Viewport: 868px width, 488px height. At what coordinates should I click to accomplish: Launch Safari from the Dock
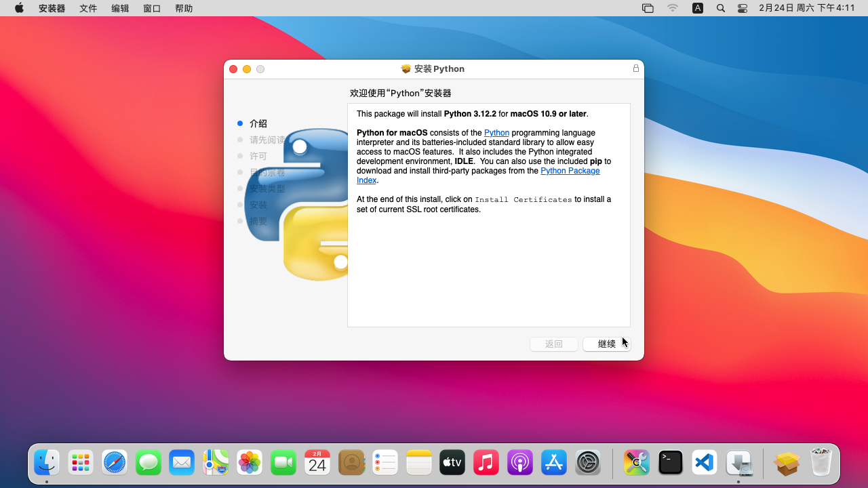pos(115,463)
